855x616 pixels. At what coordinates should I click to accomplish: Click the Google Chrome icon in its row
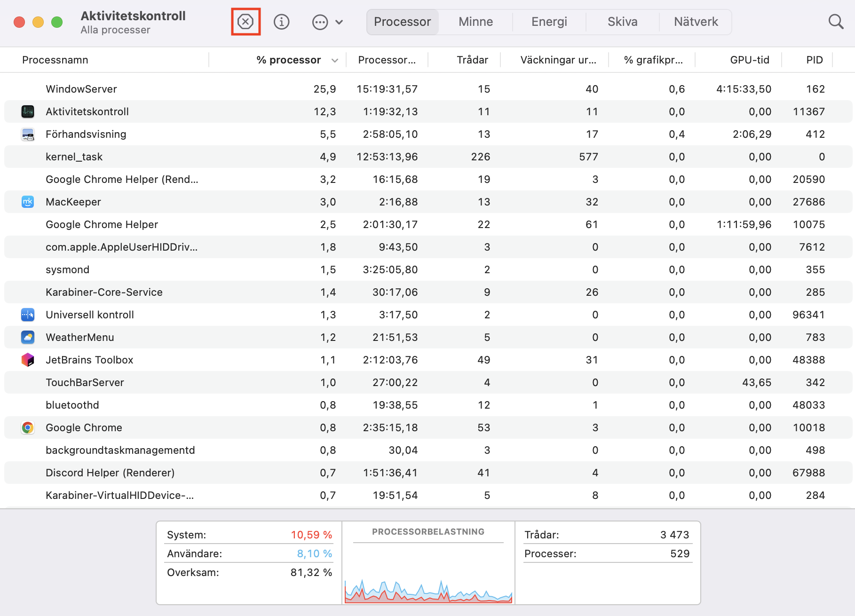(x=28, y=427)
